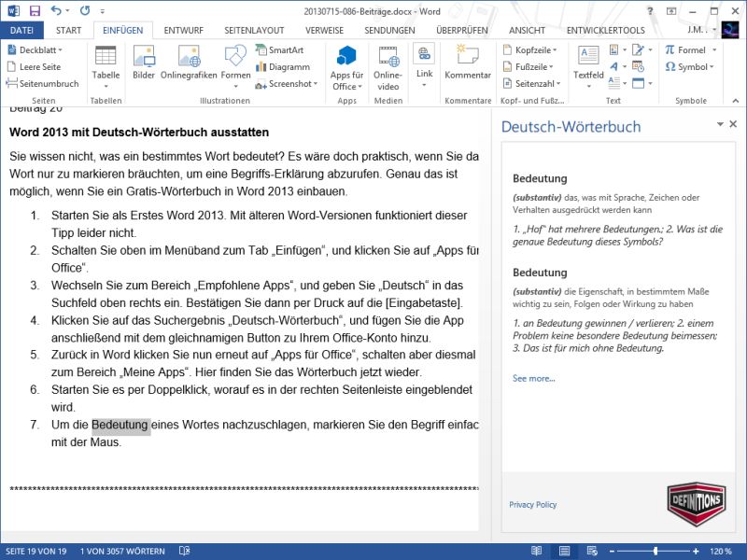The height and width of the screenshot is (560, 747).
Task: Switch to read mode view
Action: 536,551
